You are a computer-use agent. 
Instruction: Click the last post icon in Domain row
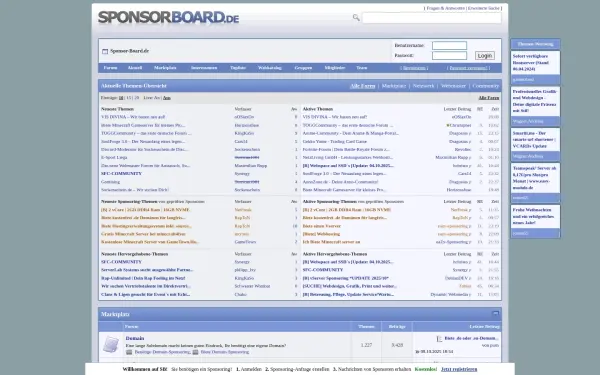439,339
